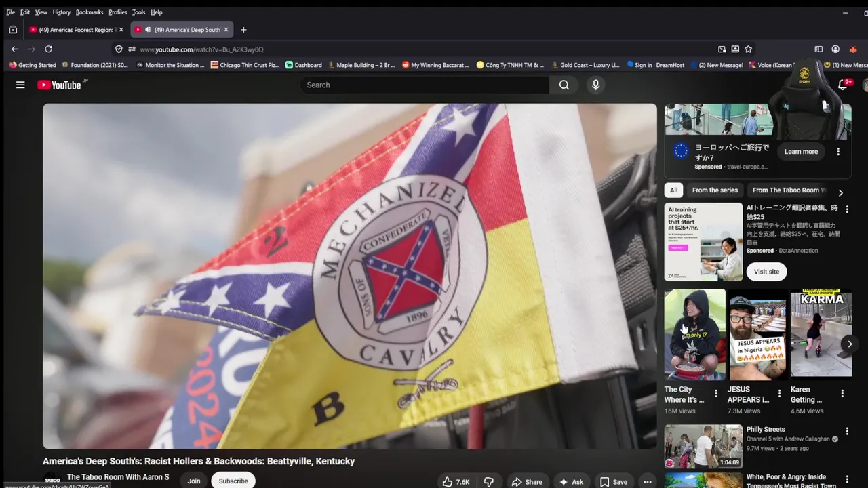Subscribe to The Taboo Room channel
Screen dimensions: 868x488
click(x=233, y=481)
